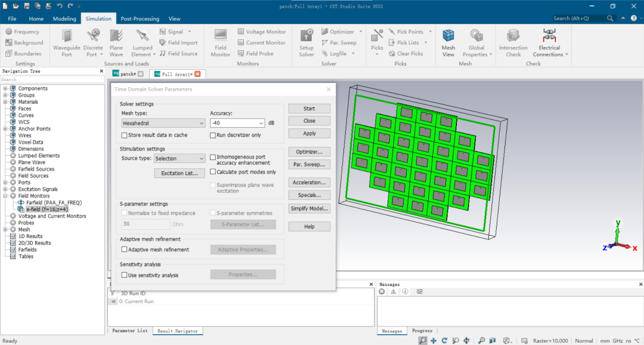Run the Intersection Check tool
This screenshot has height=345, width=644.
click(513, 42)
